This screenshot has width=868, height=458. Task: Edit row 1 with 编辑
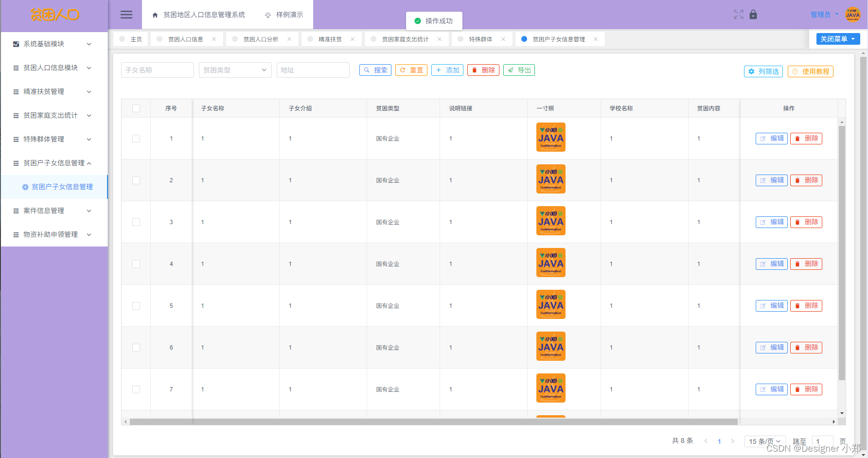(x=772, y=139)
